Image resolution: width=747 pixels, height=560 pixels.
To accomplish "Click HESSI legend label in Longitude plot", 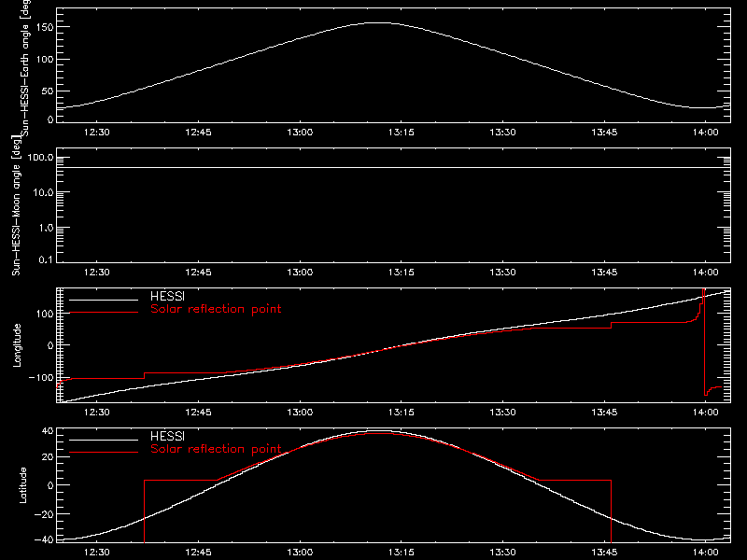I will tap(167, 296).
